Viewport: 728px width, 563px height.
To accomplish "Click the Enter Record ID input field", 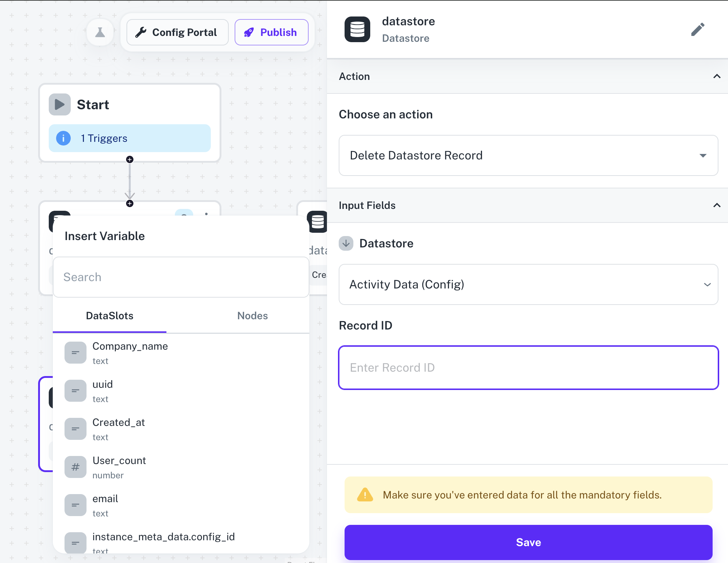I will tap(528, 368).
